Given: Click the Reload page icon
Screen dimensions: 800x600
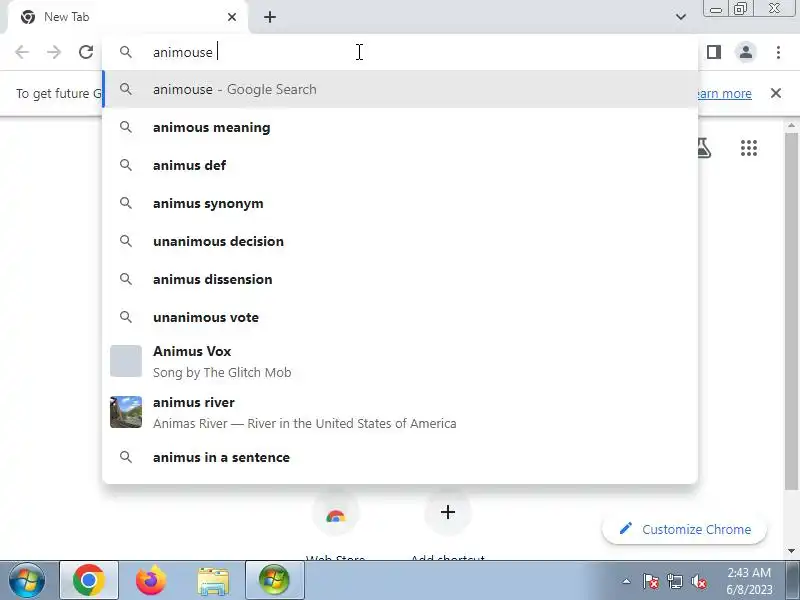Looking at the screenshot, I should coord(86,52).
